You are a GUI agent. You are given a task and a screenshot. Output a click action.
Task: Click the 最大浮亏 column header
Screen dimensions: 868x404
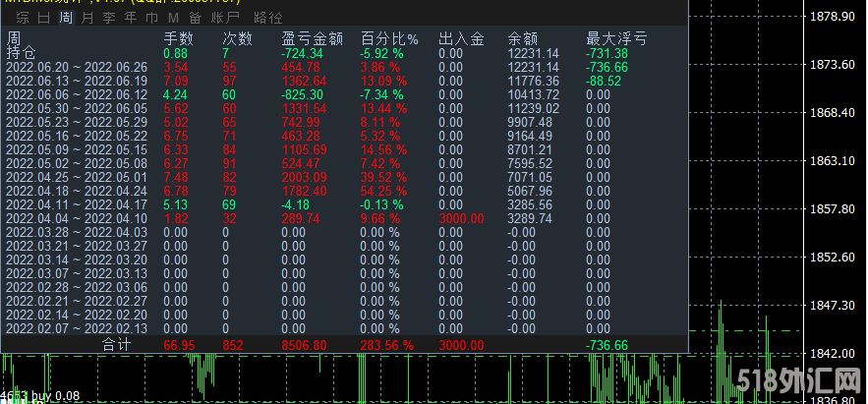pyautogui.click(x=616, y=38)
